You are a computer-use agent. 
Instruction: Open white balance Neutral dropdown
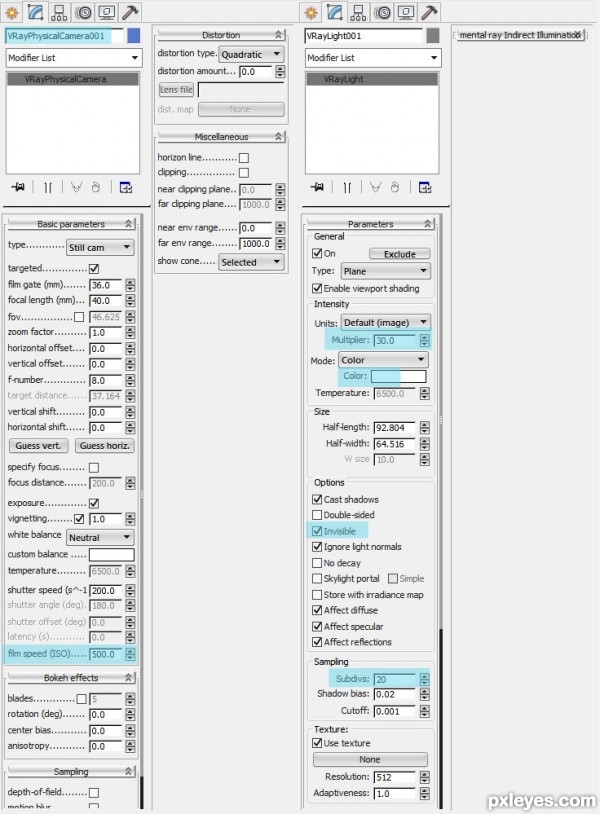coord(100,537)
